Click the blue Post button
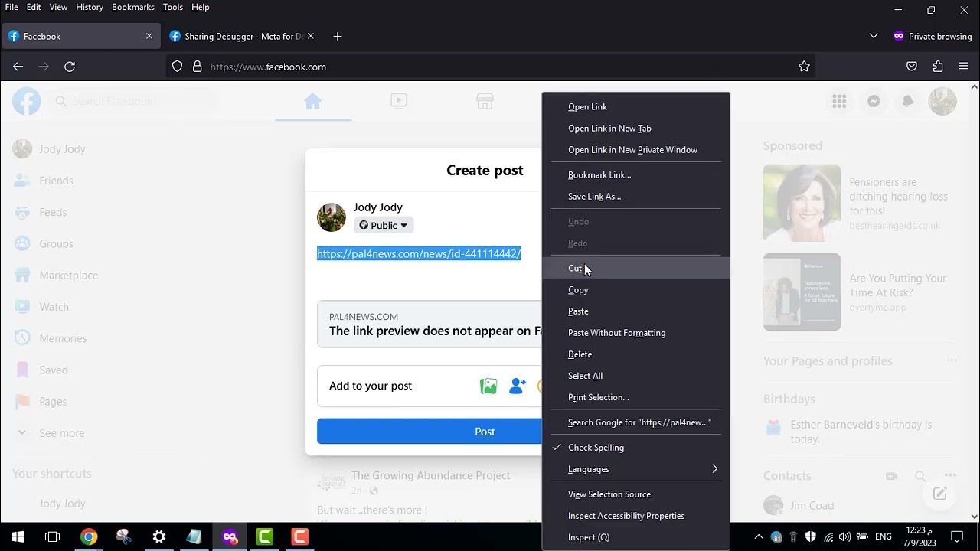Screen dimensions: 980x551 point(430,432)
